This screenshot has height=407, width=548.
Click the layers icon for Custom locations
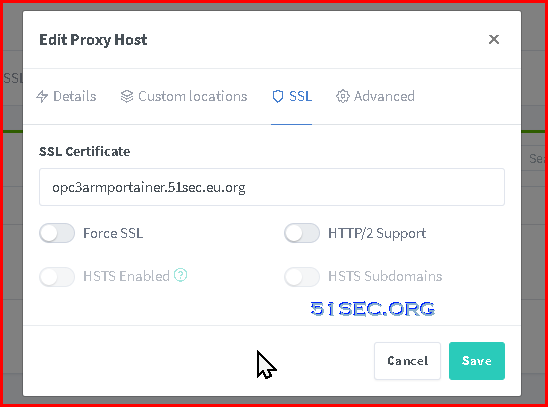(x=127, y=96)
